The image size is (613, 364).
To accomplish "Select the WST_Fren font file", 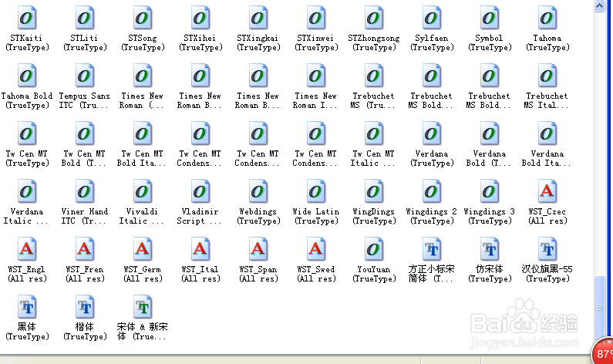I will tap(85, 249).
